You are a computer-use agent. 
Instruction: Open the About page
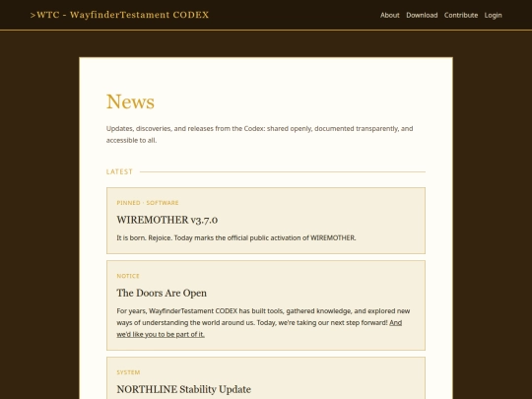(x=389, y=15)
